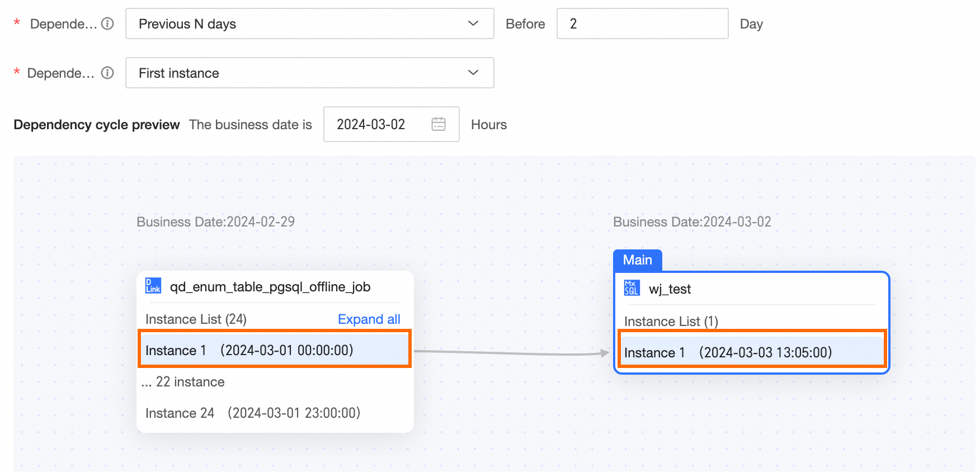
Task: Click the MaxCompute SQL icon of wj_test
Action: [x=632, y=288]
